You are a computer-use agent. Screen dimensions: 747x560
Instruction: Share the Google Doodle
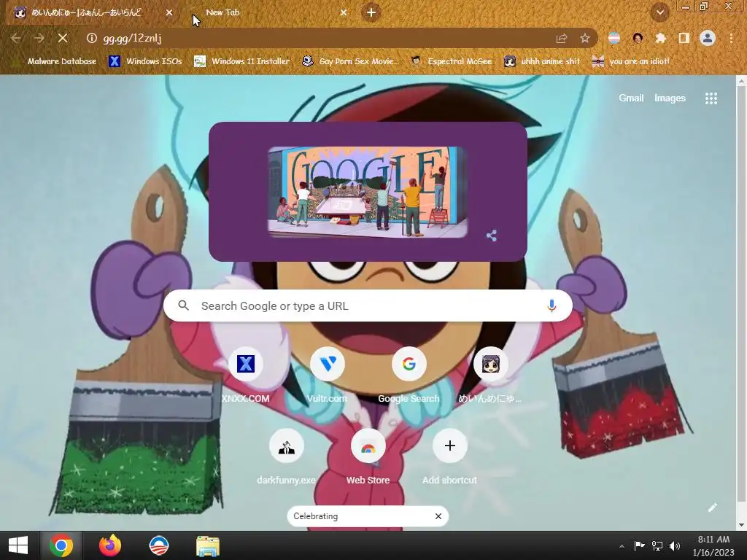tap(492, 236)
